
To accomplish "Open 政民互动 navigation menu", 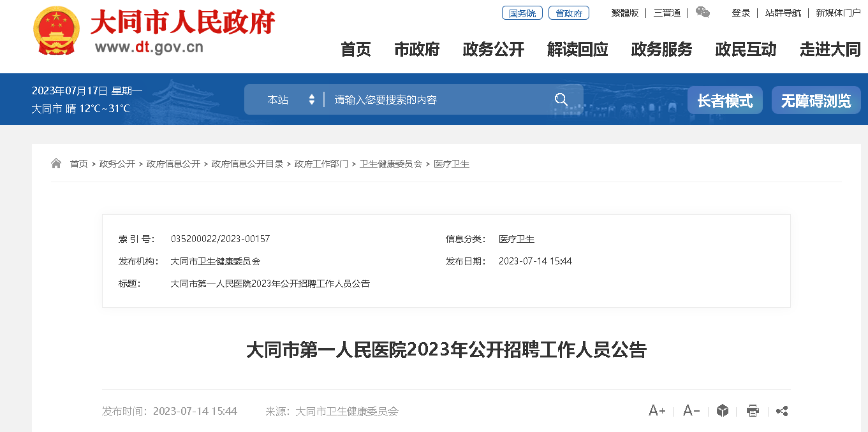I will [746, 50].
